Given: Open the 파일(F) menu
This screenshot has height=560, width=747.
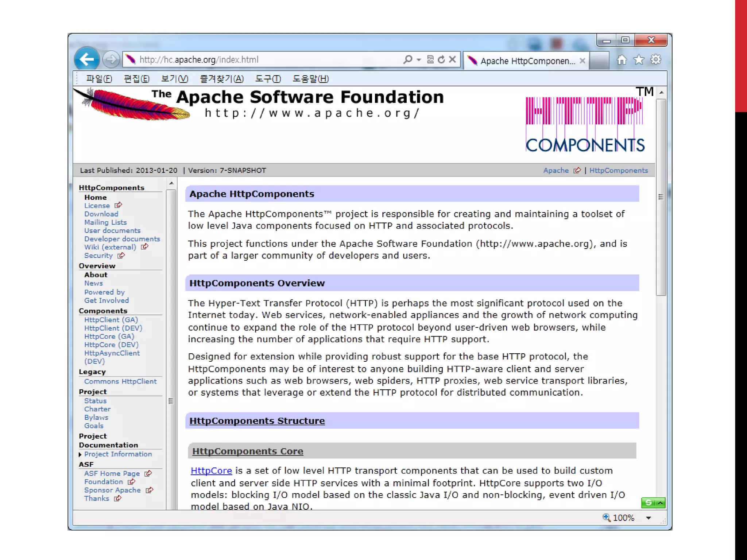Looking at the screenshot, I should point(99,79).
